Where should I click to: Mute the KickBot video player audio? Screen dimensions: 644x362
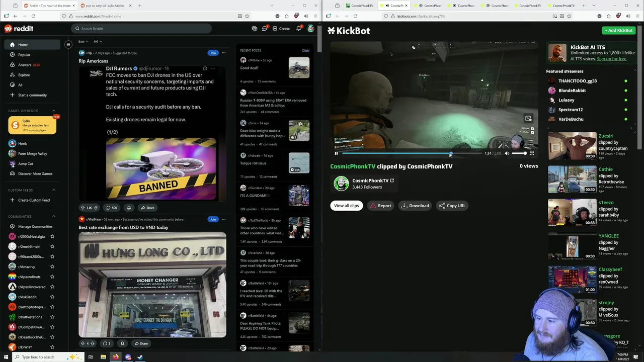tap(507, 153)
